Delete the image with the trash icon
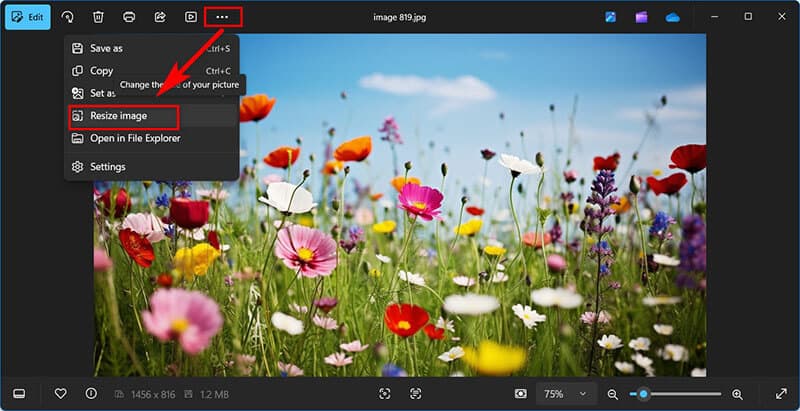This screenshot has height=411, width=800. (98, 17)
